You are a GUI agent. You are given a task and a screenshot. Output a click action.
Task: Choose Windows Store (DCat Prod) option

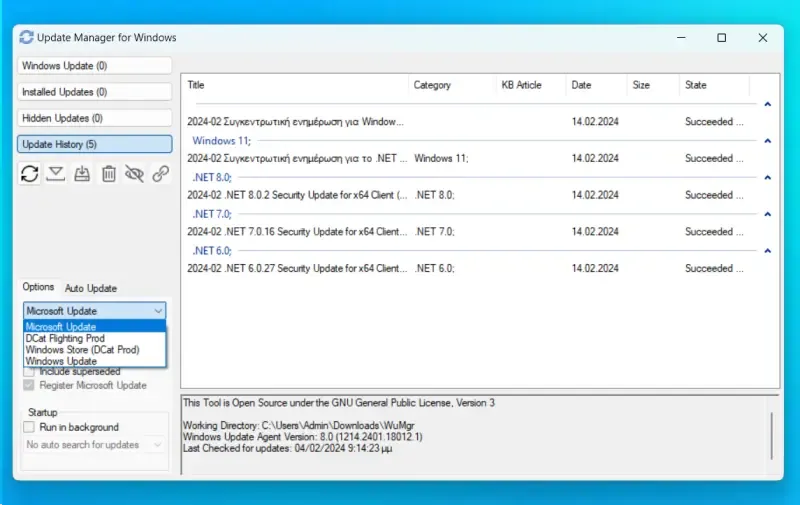pos(94,349)
